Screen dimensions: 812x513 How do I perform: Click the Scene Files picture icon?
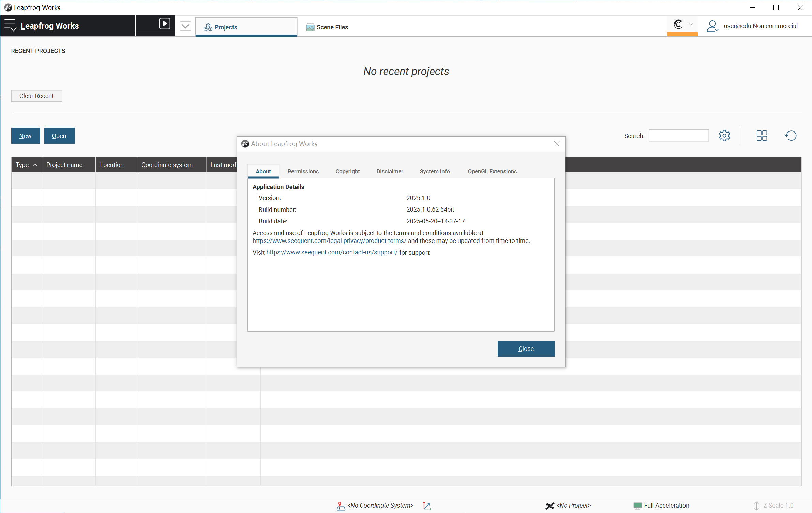(x=310, y=27)
